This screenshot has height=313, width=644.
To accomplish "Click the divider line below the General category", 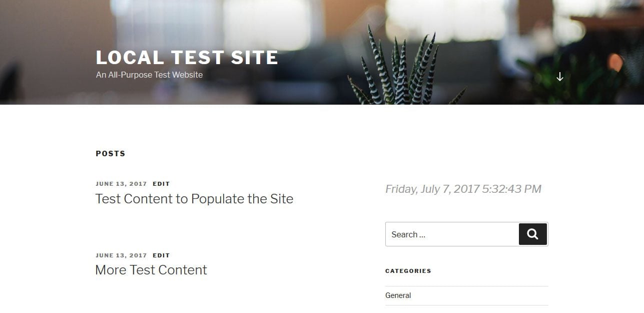I will (x=466, y=304).
